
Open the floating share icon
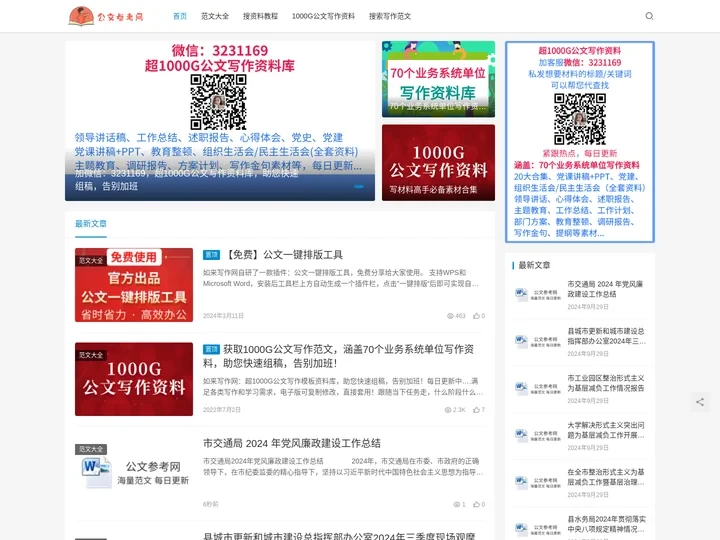pos(700,402)
